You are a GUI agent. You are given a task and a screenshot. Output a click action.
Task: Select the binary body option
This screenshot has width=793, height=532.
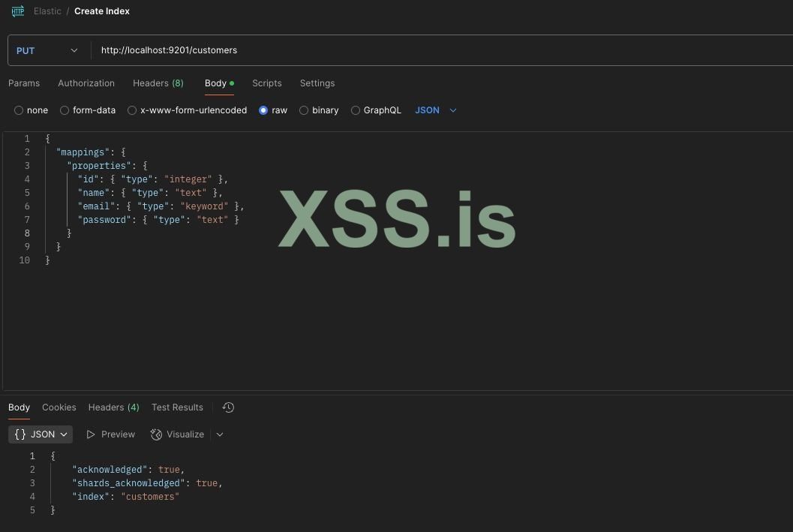pyautogui.click(x=303, y=110)
